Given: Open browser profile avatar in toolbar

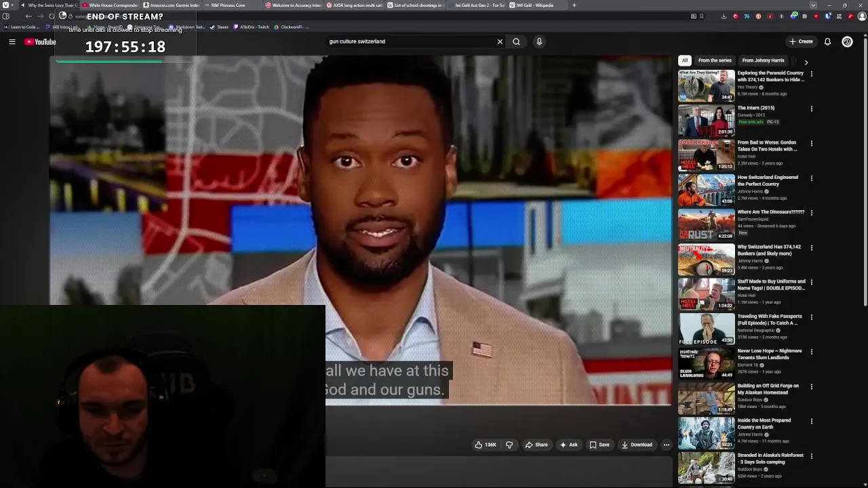Looking at the screenshot, I should [862, 16].
